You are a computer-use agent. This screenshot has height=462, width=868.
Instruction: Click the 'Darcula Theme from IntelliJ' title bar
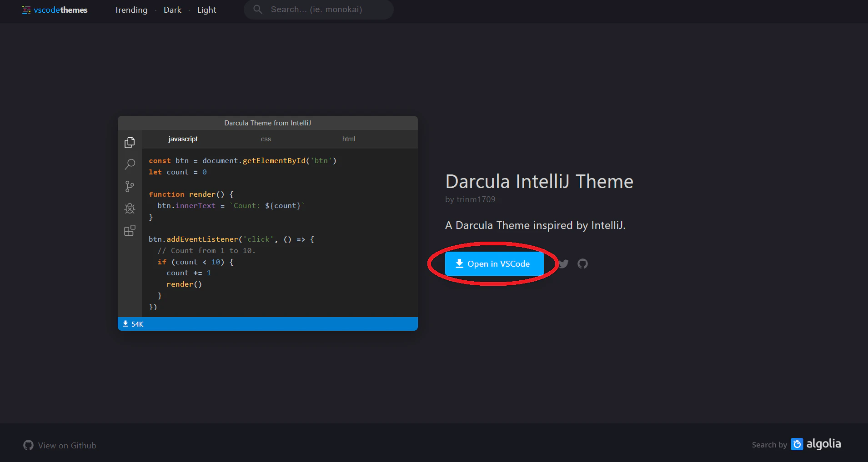tap(268, 123)
